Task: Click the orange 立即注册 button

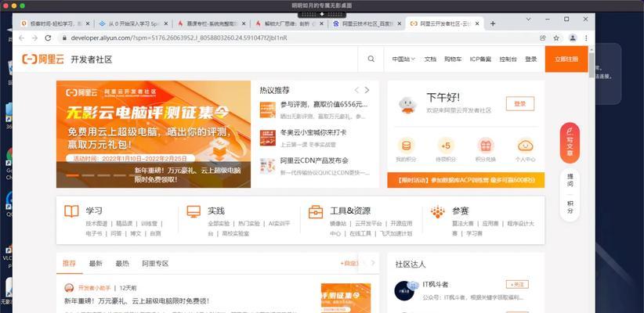Action: pos(566,59)
